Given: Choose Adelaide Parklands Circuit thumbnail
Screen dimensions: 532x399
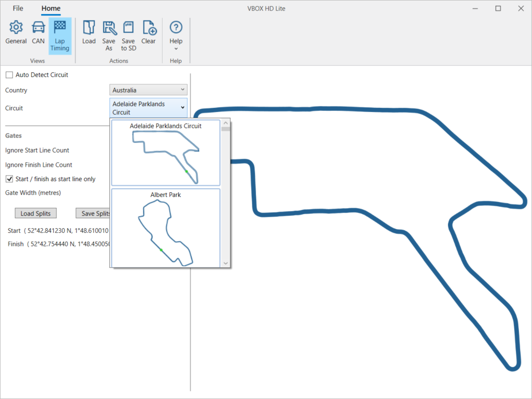Looking at the screenshot, I should tap(166, 152).
